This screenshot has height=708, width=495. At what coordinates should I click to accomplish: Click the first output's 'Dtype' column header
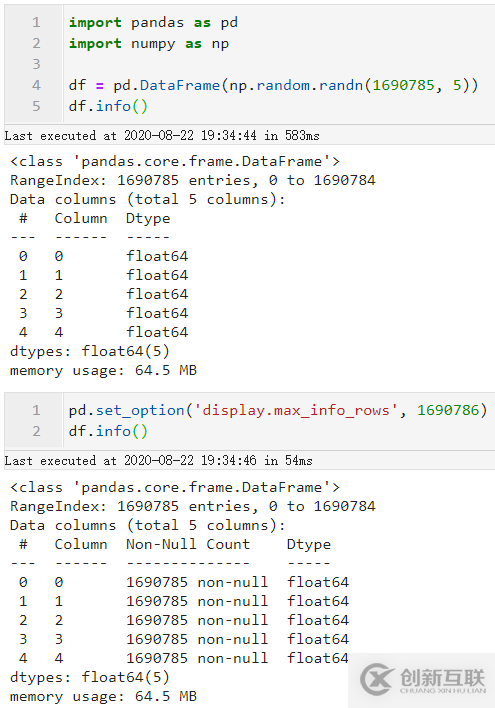[x=148, y=219]
